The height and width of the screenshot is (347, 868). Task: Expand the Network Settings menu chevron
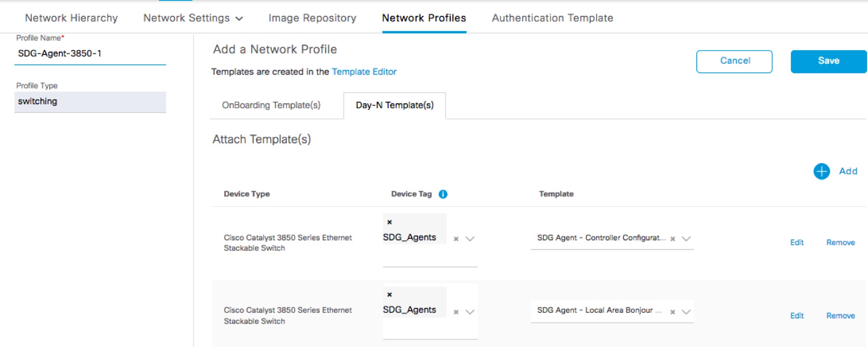239,18
